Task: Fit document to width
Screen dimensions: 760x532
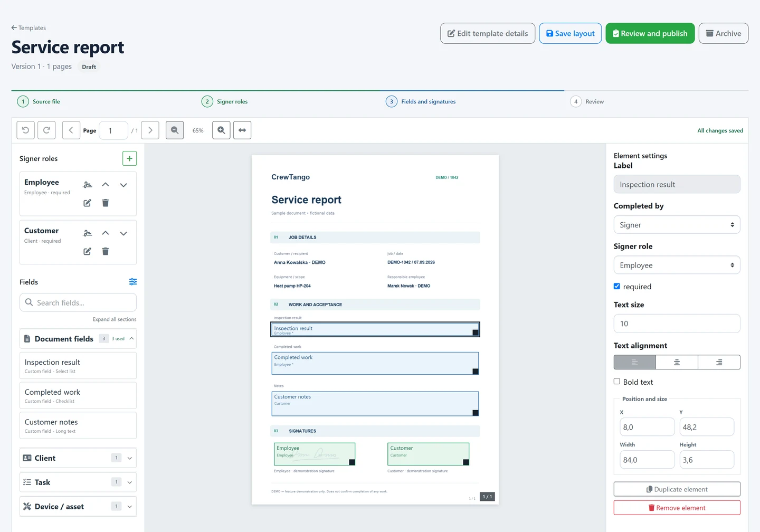Action: [x=242, y=130]
